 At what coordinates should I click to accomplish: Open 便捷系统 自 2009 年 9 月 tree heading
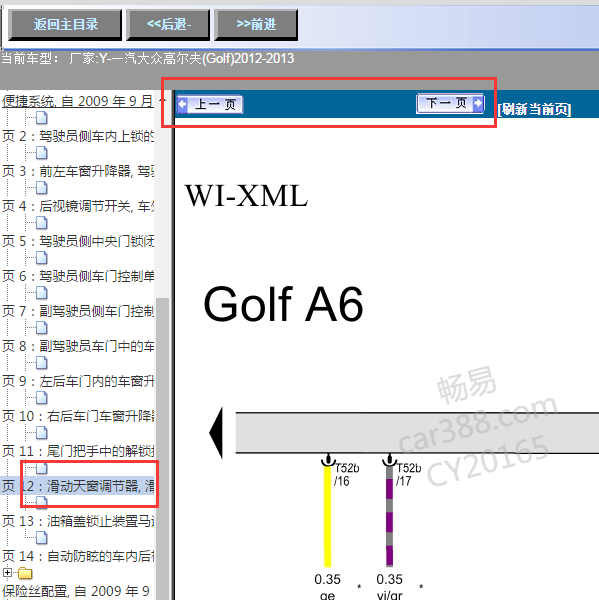(x=78, y=101)
